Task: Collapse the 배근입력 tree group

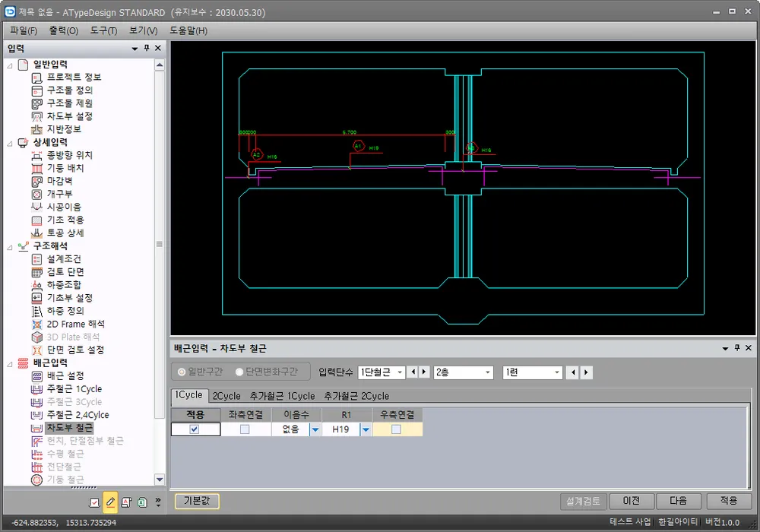Action: 10,364
